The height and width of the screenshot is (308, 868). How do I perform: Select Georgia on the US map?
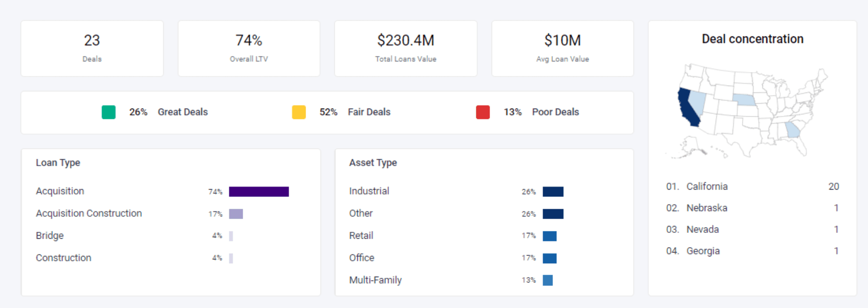click(x=792, y=130)
